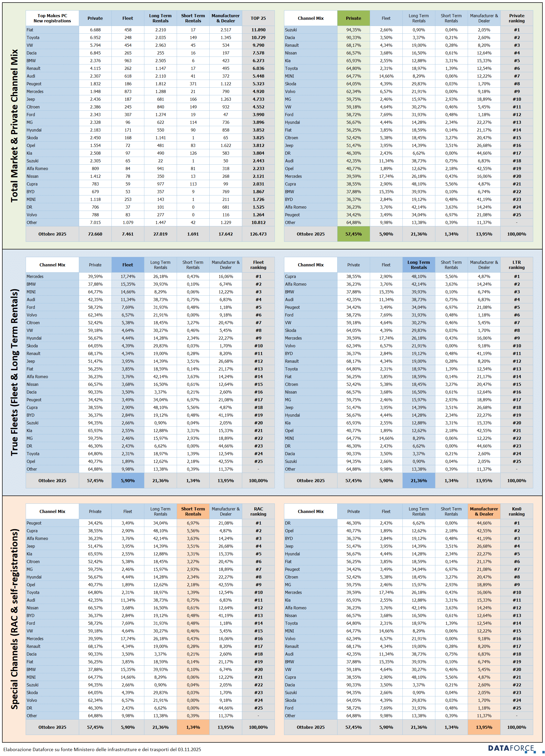The width and height of the screenshot is (545, 756).
Task: Click the highlighted blue Fleet column header
Action: 128,265
